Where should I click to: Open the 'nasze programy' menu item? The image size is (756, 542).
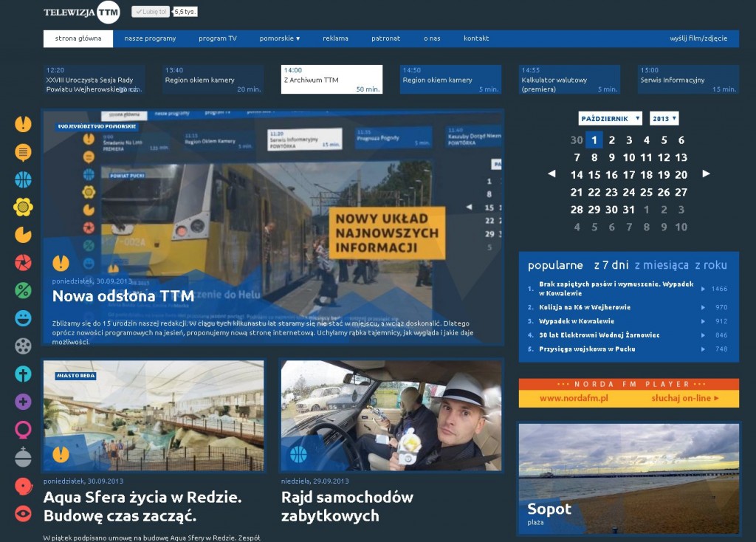tap(150, 38)
